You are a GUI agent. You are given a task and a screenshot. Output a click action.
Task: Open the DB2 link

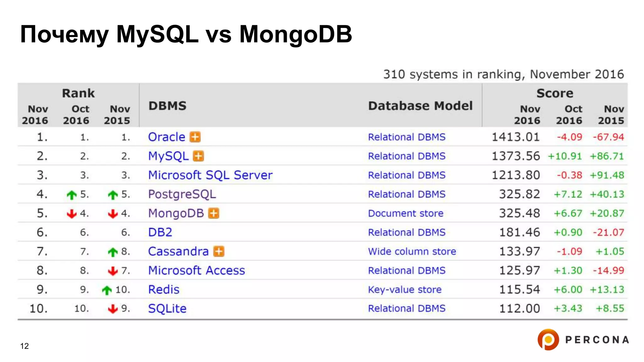[160, 232]
